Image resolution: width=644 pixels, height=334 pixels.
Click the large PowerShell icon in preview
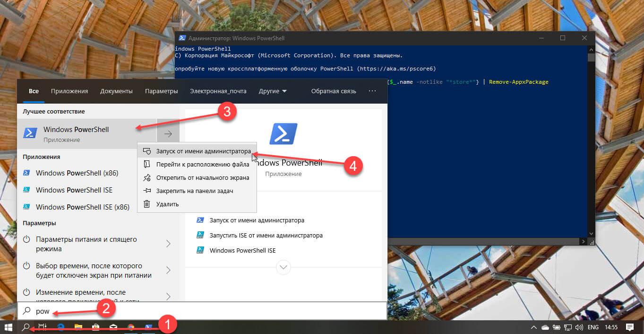283,134
